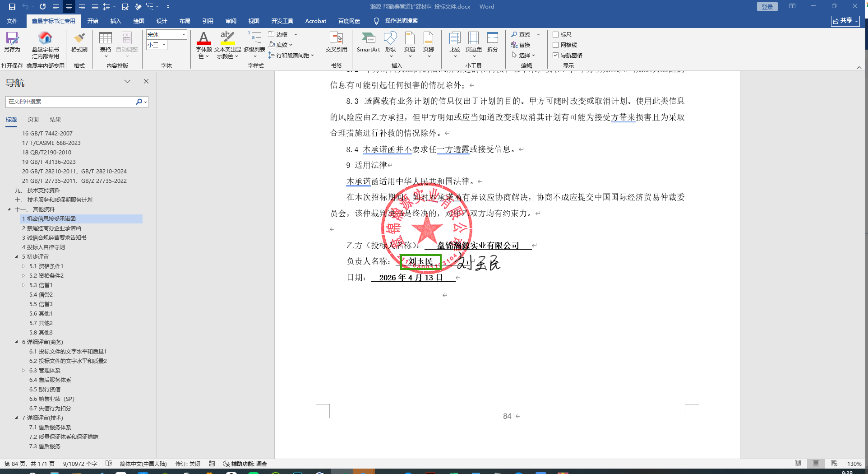Screen dimensions: 868x474
Task: Click the justify alignment icon
Action: point(95,7)
